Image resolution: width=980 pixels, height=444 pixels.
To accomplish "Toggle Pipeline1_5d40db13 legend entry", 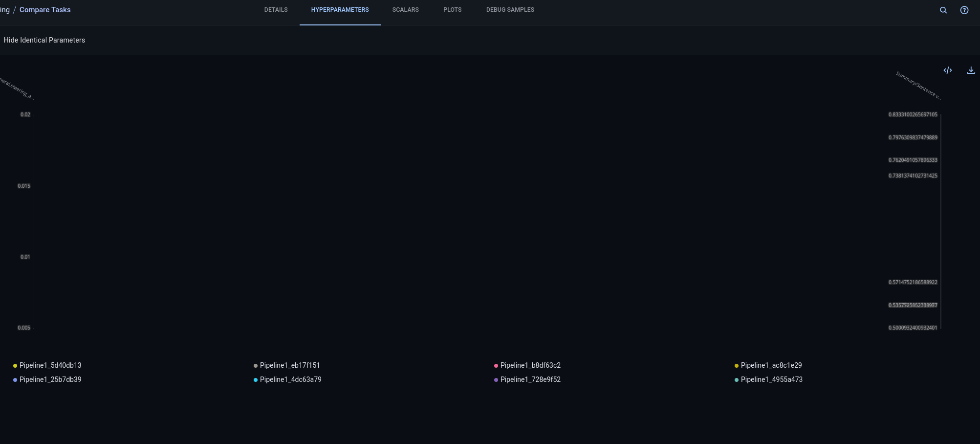I will coord(50,365).
